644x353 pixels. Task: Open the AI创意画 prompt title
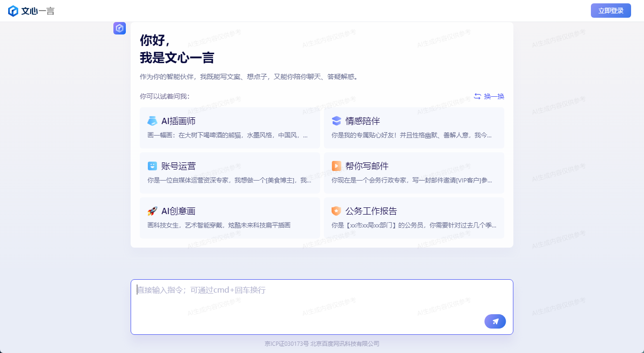178,211
